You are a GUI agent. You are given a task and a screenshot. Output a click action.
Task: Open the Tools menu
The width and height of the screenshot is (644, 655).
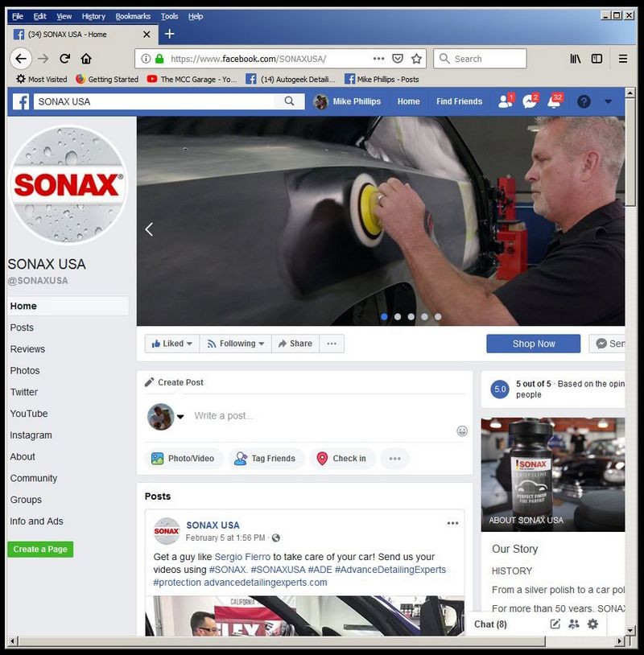click(169, 16)
